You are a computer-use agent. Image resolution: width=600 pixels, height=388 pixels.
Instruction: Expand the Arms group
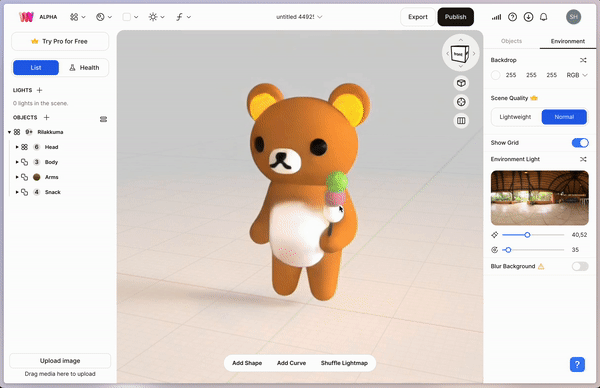[17, 177]
